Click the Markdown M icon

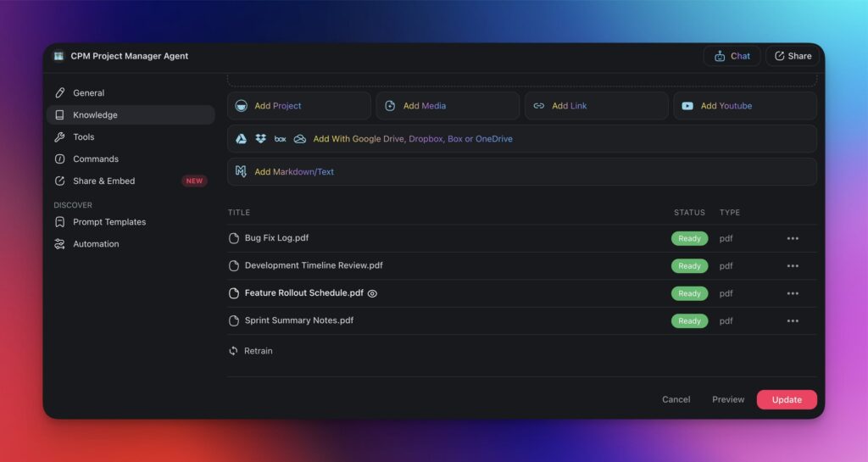click(241, 171)
